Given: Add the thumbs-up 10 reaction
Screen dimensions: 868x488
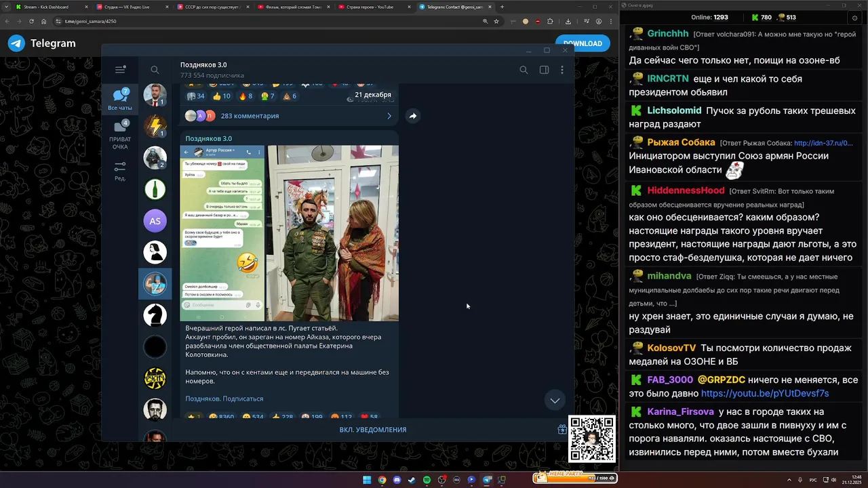Looking at the screenshot, I should tap(221, 96).
